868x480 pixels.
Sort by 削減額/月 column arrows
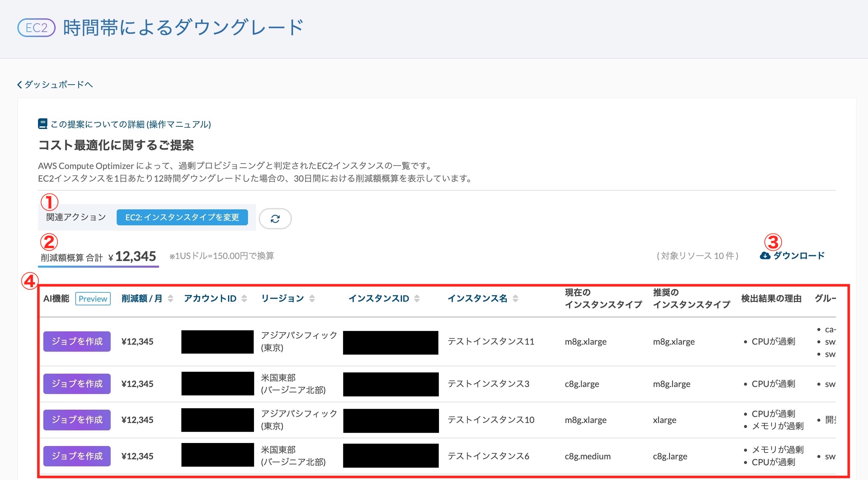coord(171,298)
